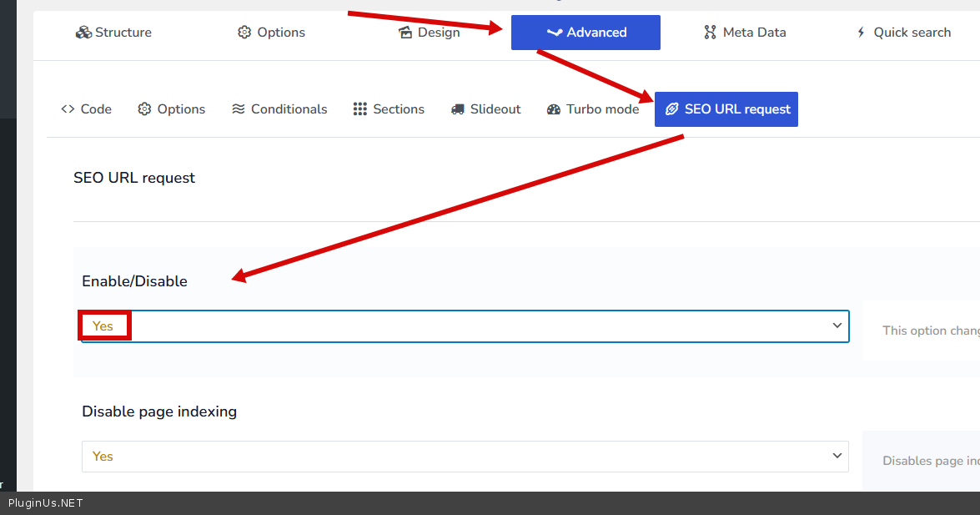Open the Enable/Disable dropdown
The height and width of the screenshot is (515, 980).
click(x=465, y=326)
